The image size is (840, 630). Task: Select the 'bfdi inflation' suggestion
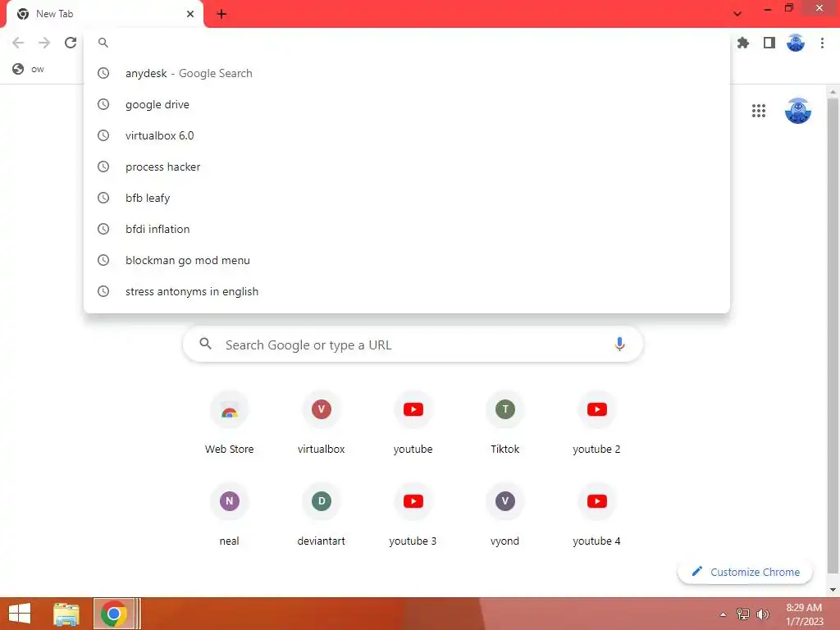(407, 229)
